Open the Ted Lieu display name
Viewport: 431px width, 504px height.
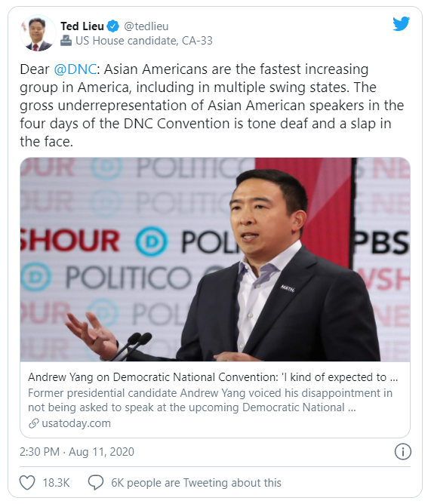pos(82,26)
